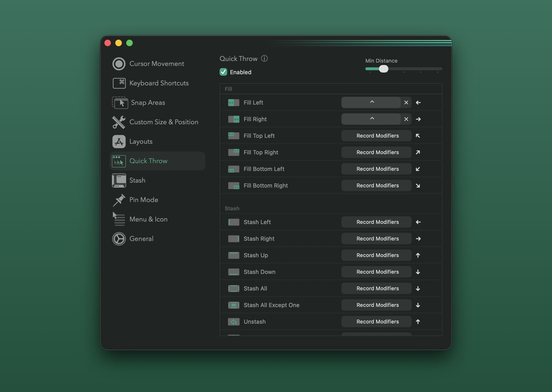Click the Fill Bottom Left diagonal arrow
Viewport: 552px width, 392px height.
418,169
